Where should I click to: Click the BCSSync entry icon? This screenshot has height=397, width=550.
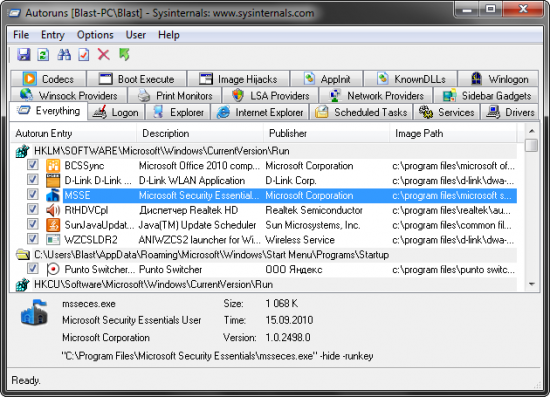click(53, 166)
